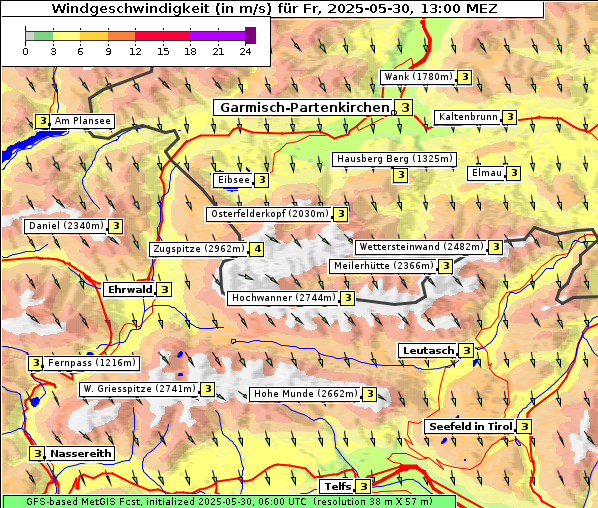This screenshot has height=508, width=598.
Task: Select the Osterfelderkopf (2030m) label
Action: tap(270, 214)
